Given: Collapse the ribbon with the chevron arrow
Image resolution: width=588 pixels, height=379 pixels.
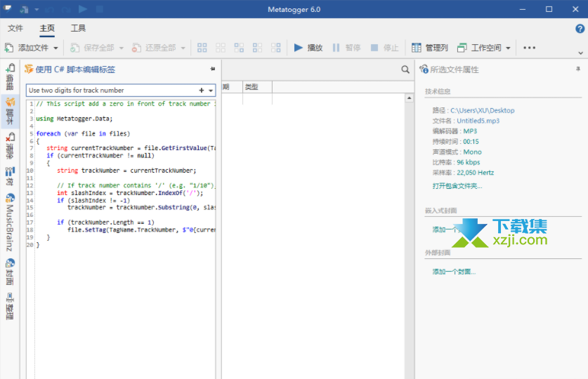Looking at the screenshot, I should pyautogui.click(x=580, y=53).
